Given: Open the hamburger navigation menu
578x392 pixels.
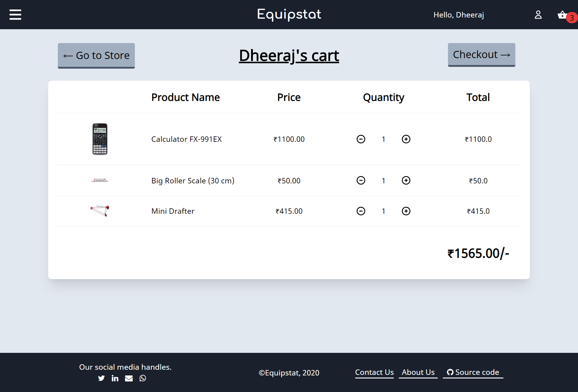Looking at the screenshot, I should (x=15, y=14).
